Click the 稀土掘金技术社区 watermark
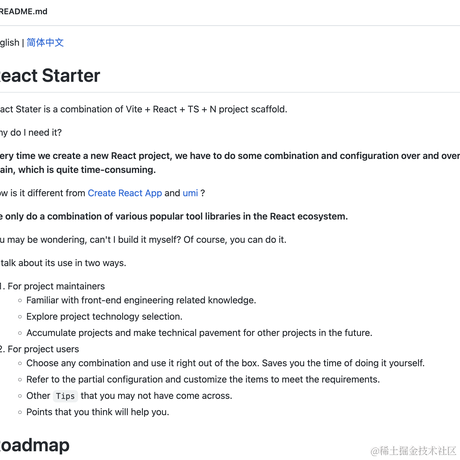Image resolution: width=460 pixels, height=460 pixels. click(x=413, y=451)
